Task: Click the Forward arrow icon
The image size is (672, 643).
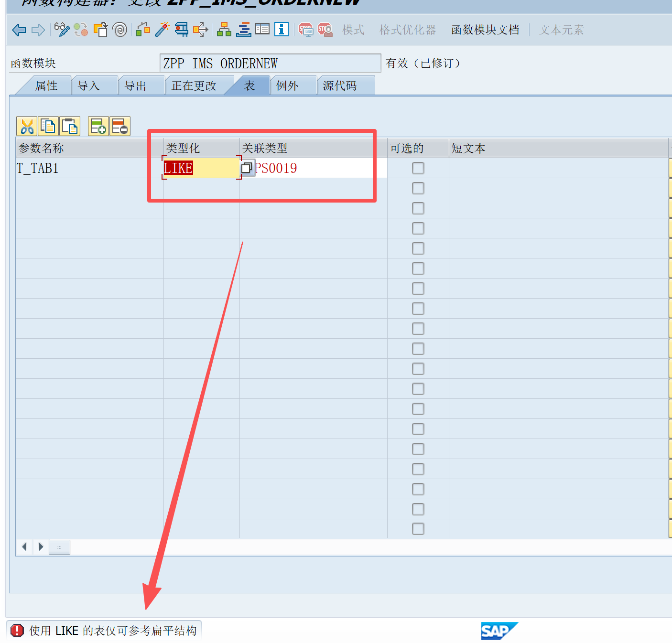Action: click(38, 30)
